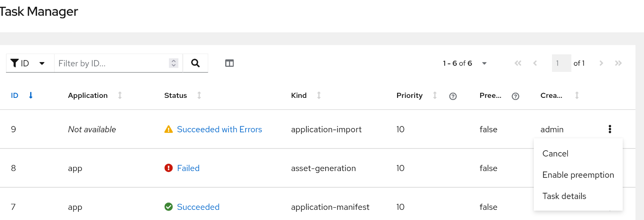Go to first page arrow

(518, 63)
